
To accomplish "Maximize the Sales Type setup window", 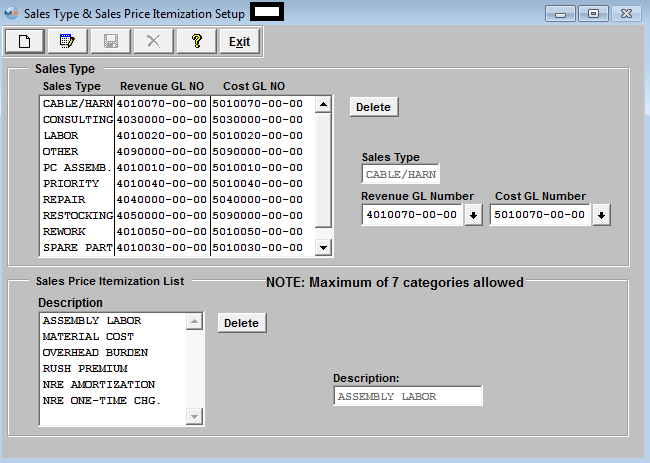I will [x=593, y=14].
